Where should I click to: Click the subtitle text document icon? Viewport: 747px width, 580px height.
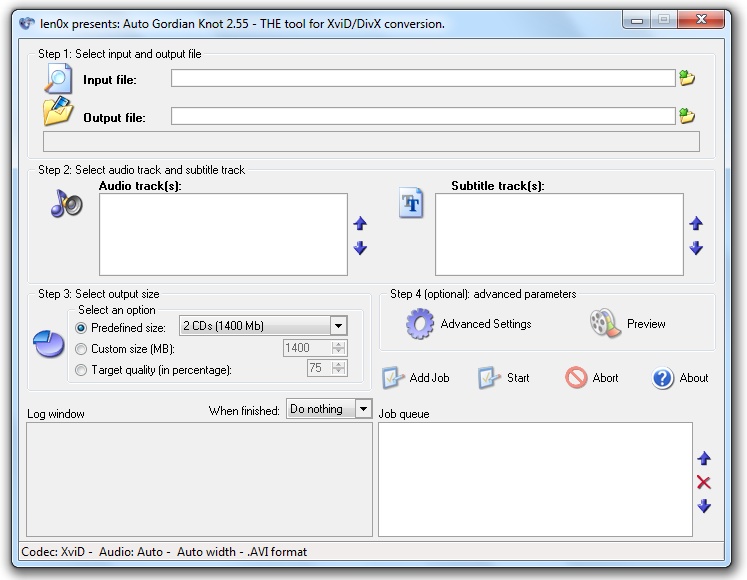pyautogui.click(x=411, y=203)
